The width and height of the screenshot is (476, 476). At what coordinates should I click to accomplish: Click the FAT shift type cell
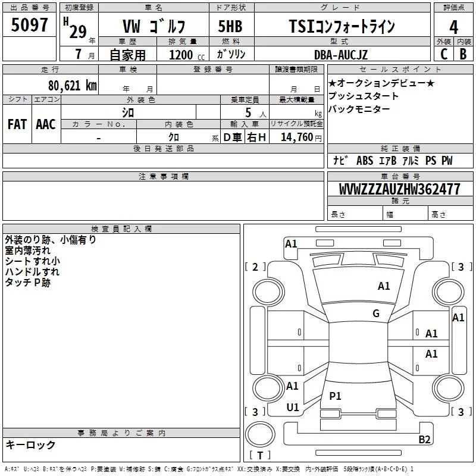pos(17,124)
